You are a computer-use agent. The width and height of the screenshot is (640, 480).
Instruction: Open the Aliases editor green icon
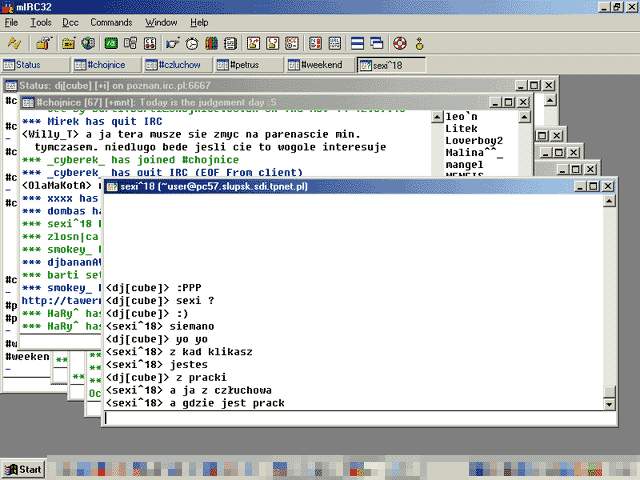(111, 43)
